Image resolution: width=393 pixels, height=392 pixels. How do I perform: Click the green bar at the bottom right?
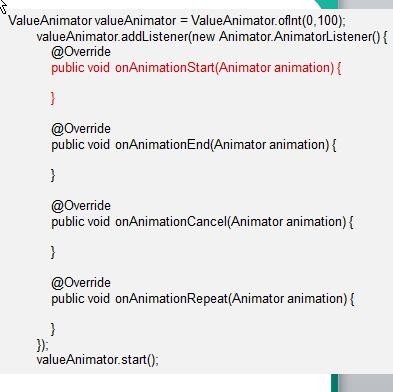334,383
